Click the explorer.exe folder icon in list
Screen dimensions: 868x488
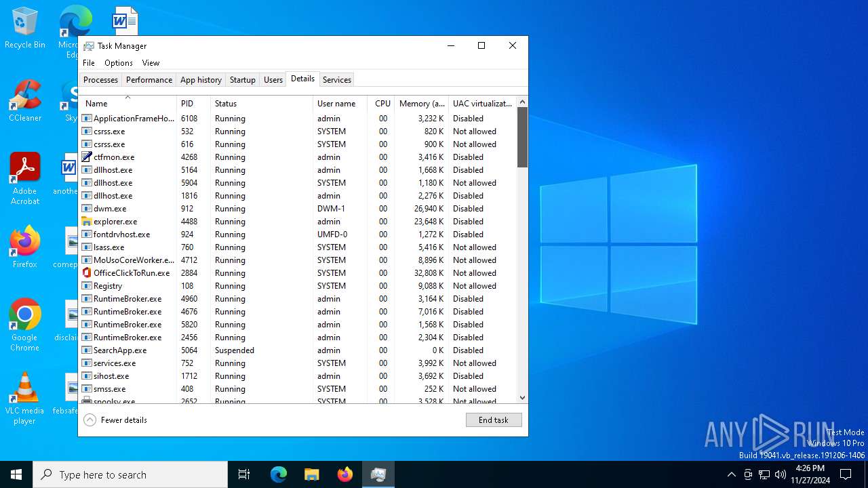(87, 222)
